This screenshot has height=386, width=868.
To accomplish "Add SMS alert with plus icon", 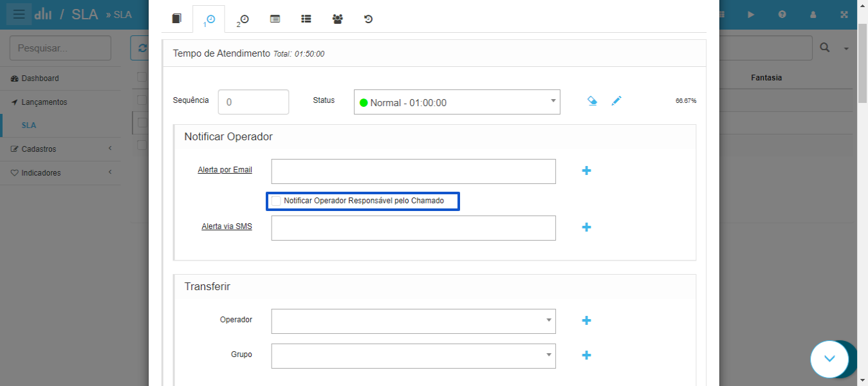I will click(x=586, y=227).
